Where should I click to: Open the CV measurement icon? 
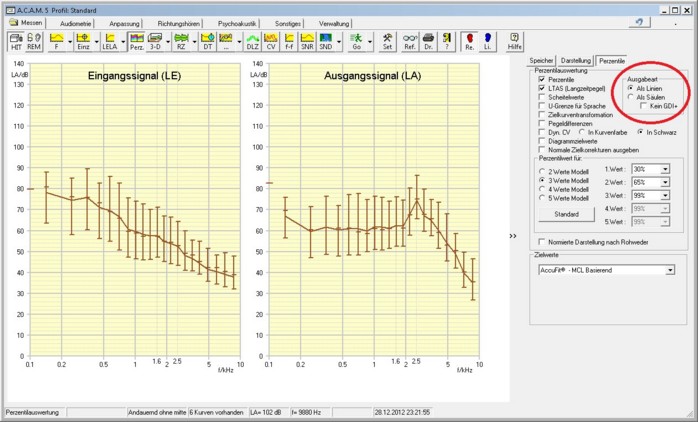[x=271, y=41]
